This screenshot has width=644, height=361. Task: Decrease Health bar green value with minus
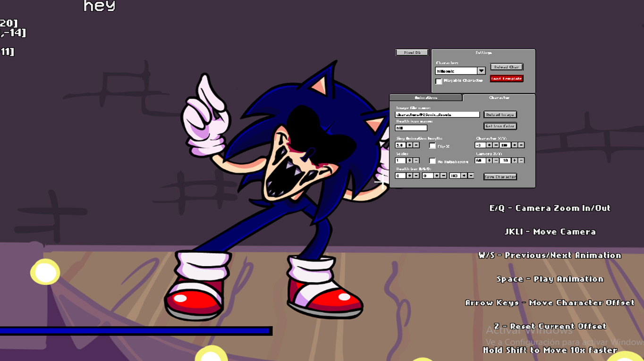(x=444, y=176)
